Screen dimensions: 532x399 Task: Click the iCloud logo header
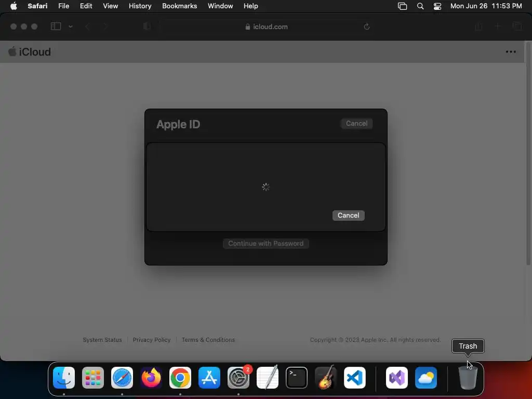click(x=30, y=52)
